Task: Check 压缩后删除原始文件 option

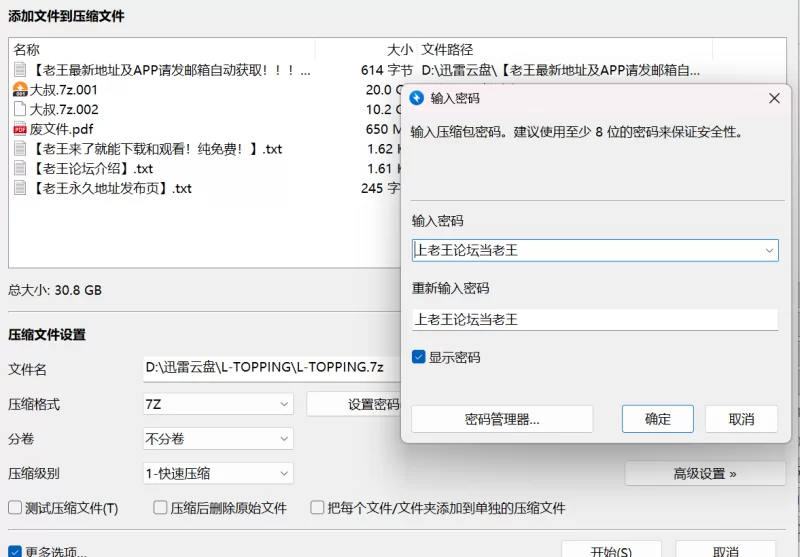Action: [160, 508]
